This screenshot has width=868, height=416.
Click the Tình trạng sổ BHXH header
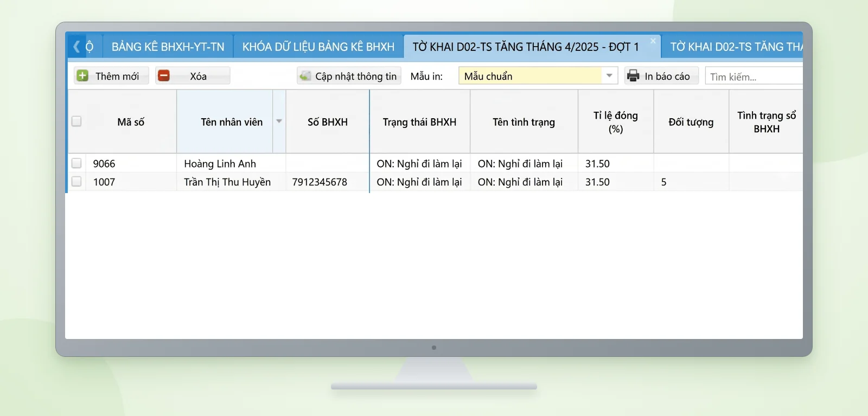(766, 122)
